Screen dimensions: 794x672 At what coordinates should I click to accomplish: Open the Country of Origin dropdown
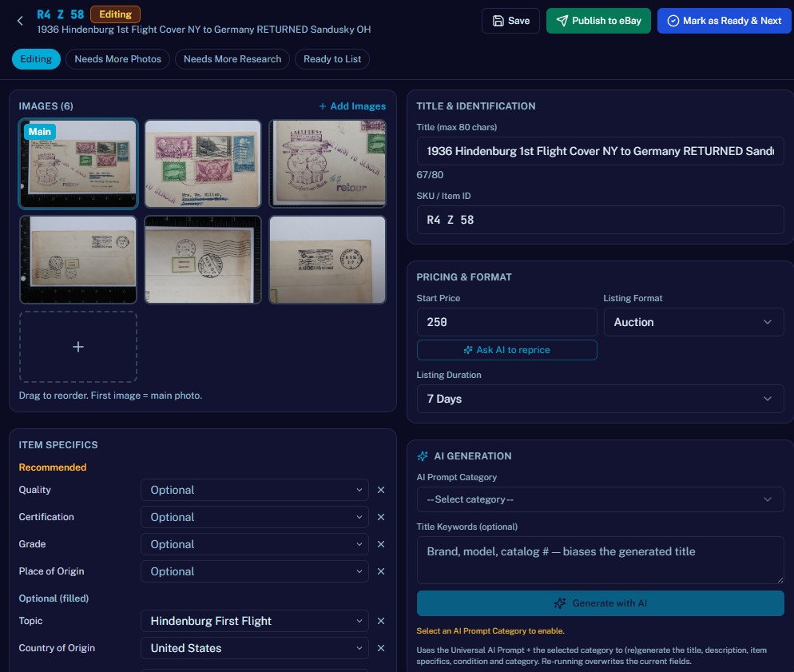tap(255, 648)
